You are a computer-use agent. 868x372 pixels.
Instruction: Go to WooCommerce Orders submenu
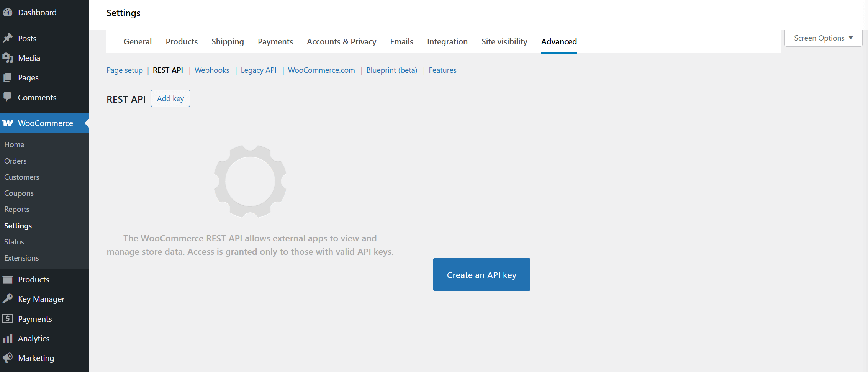[x=15, y=161]
